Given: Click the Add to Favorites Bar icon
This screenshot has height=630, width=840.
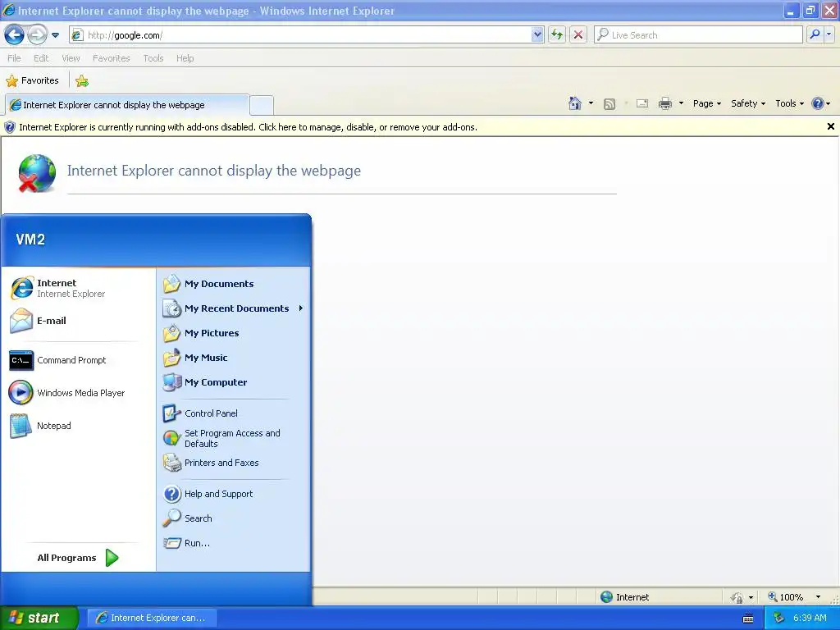Looking at the screenshot, I should [x=82, y=81].
